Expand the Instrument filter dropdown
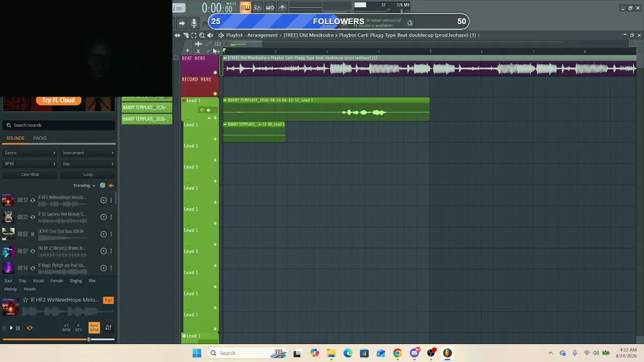Image resolution: width=644 pixels, height=362 pixels. coord(88,153)
